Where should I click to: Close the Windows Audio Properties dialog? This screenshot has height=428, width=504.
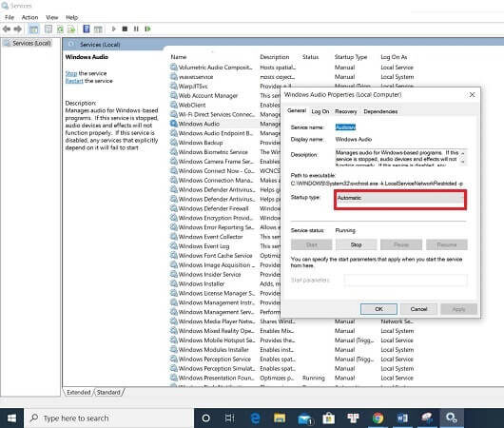point(472,94)
